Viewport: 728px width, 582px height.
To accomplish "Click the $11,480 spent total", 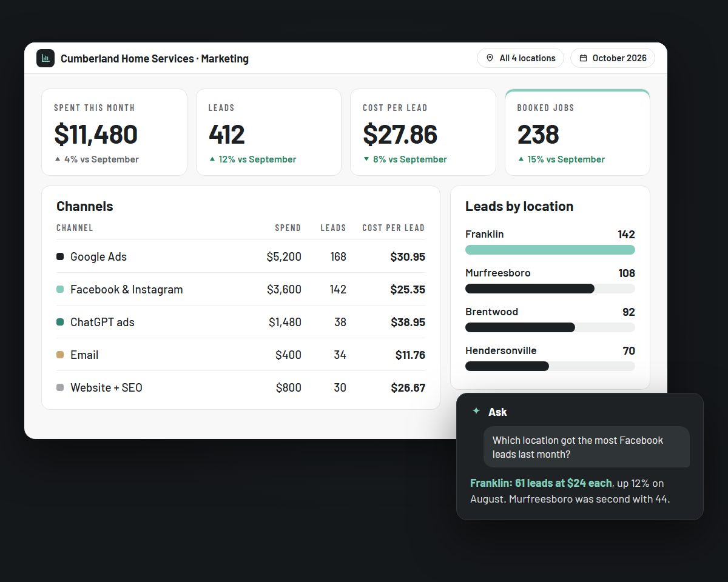I will pyautogui.click(x=96, y=134).
